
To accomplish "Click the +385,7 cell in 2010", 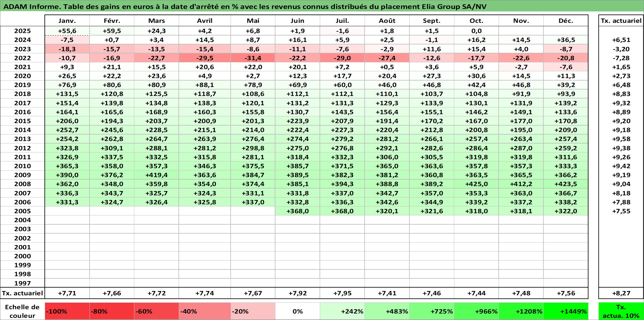I will point(297,166).
